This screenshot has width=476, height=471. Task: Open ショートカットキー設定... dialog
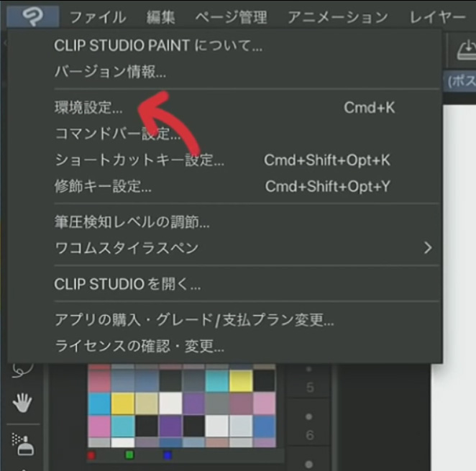[x=139, y=160]
